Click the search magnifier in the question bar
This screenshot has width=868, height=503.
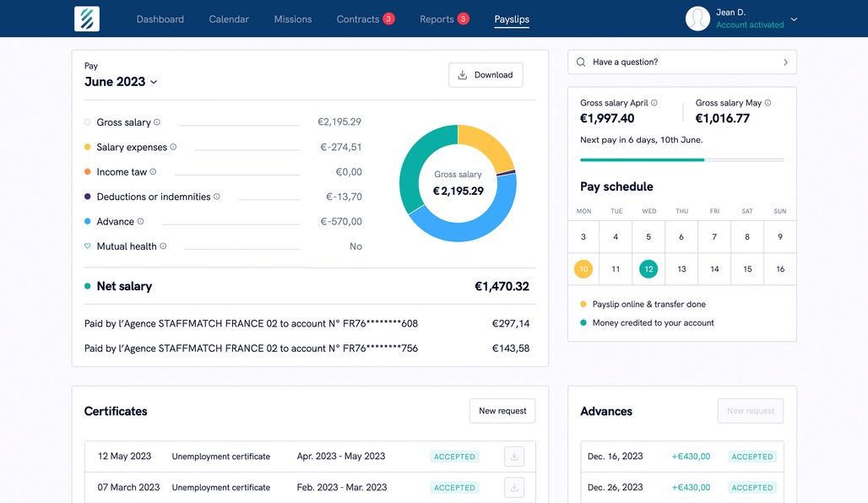(581, 62)
